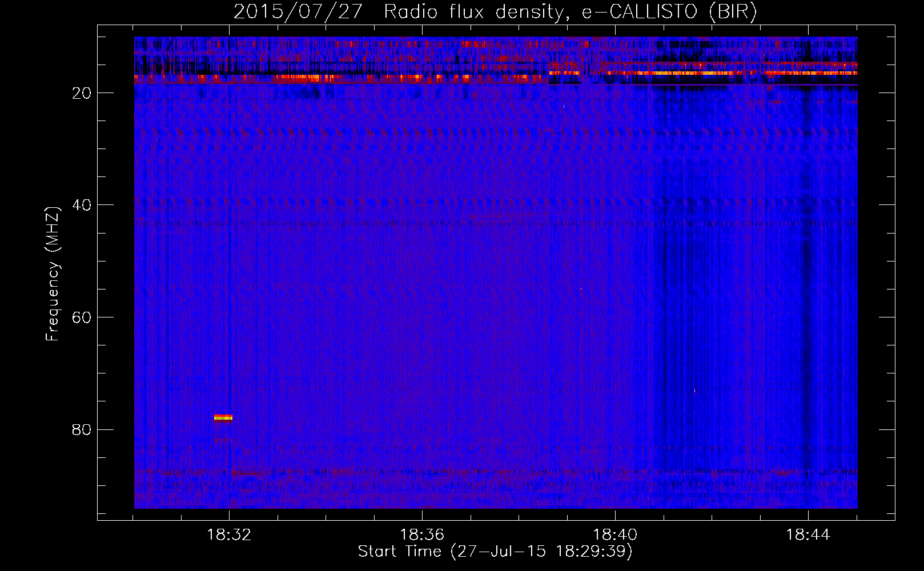Click the 'Start Time (27-Jul-15 18:29:39)' label
Viewport: 924px width, 571px height.
(495, 552)
